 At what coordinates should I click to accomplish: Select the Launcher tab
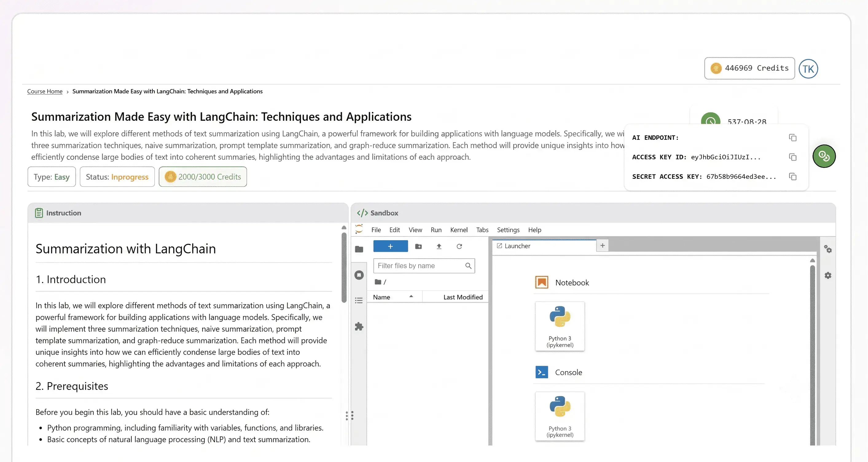[x=544, y=246]
